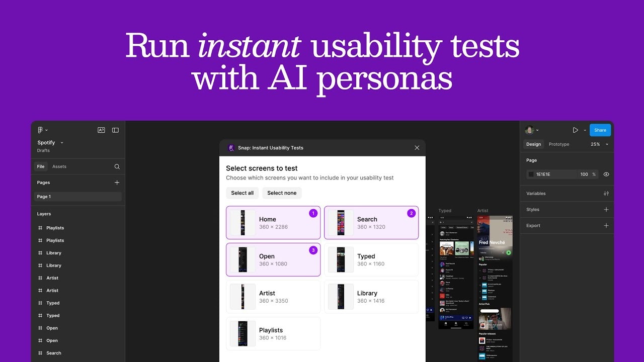Select Page 1 in pages list
The width and height of the screenshot is (644, 362).
pos(78,197)
